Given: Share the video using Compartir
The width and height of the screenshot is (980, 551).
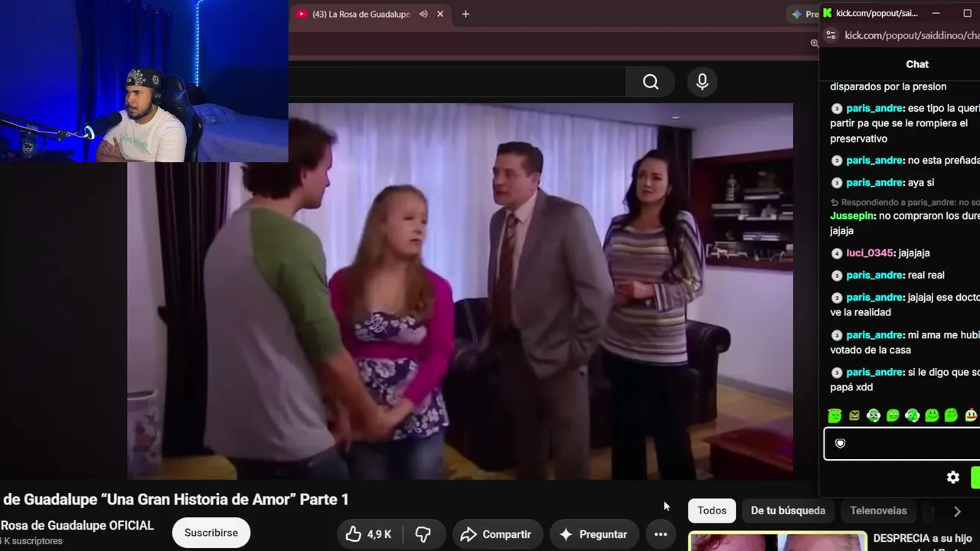Looking at the screenshot, I should pyautogui.click(x=497, y=534).
